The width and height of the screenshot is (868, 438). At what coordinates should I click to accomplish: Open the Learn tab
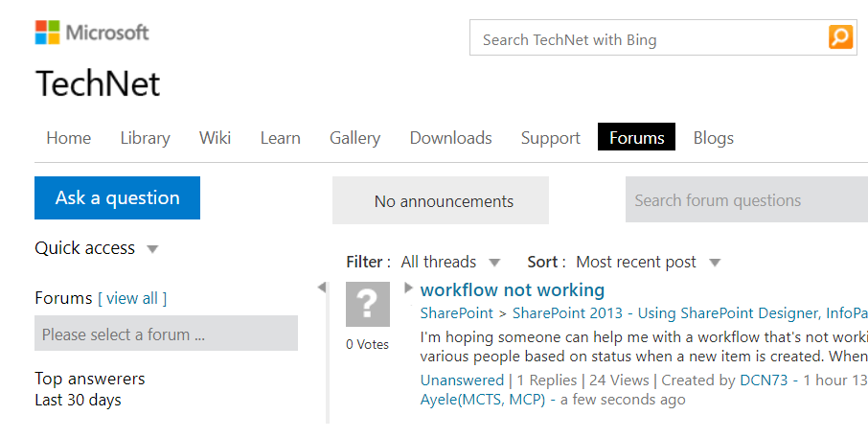280,137
